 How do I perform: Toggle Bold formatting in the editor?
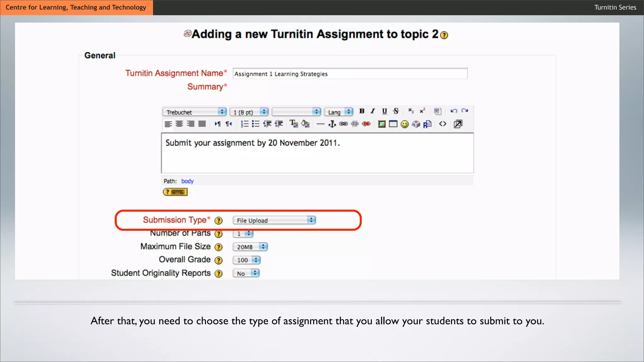tap(362, 111)
